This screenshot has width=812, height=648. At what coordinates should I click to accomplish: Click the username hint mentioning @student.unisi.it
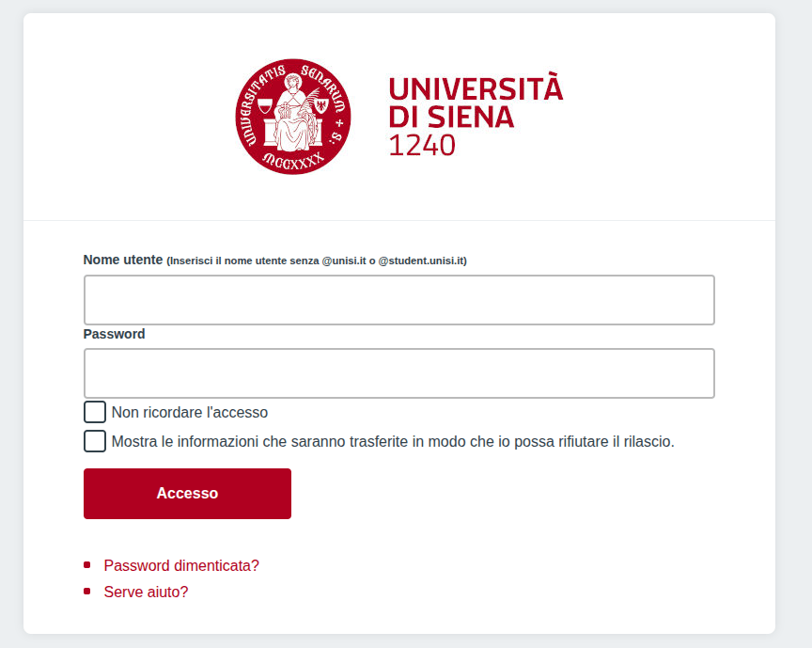coord(317,261)
